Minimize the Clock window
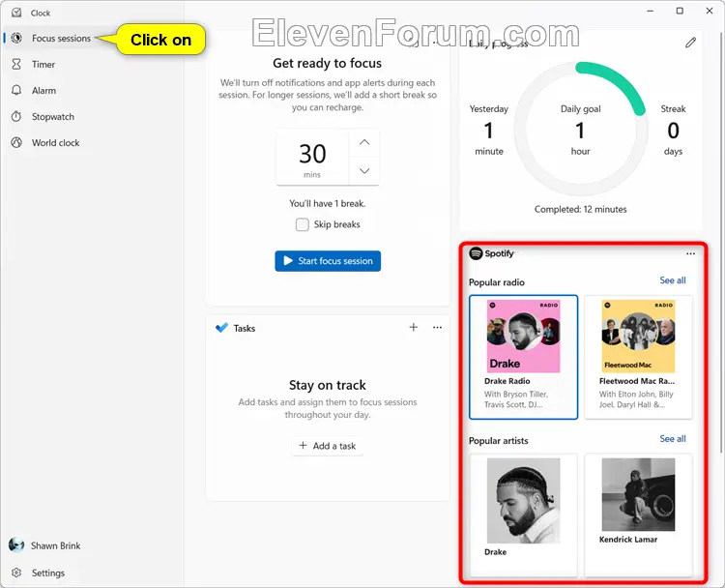Image resolution: width=725 pixels, height=588 pixels. tap(651, 11)
